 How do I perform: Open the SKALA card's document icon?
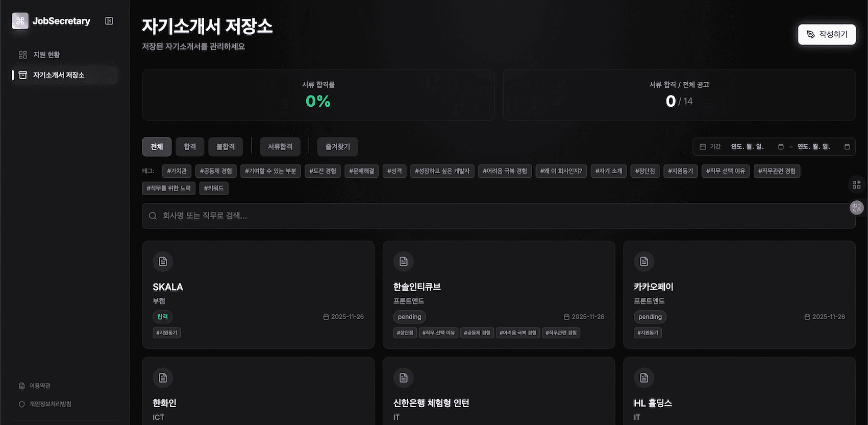tap(163, 262)
